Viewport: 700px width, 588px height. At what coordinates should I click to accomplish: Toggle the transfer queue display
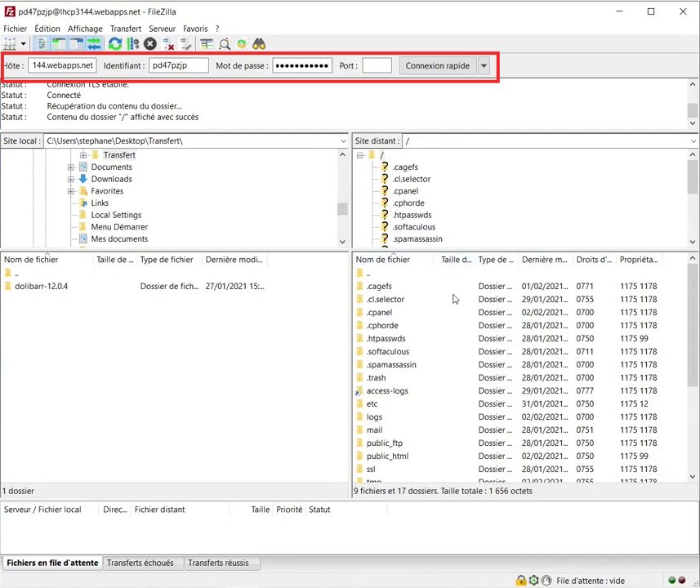click(x=95, y=44)
